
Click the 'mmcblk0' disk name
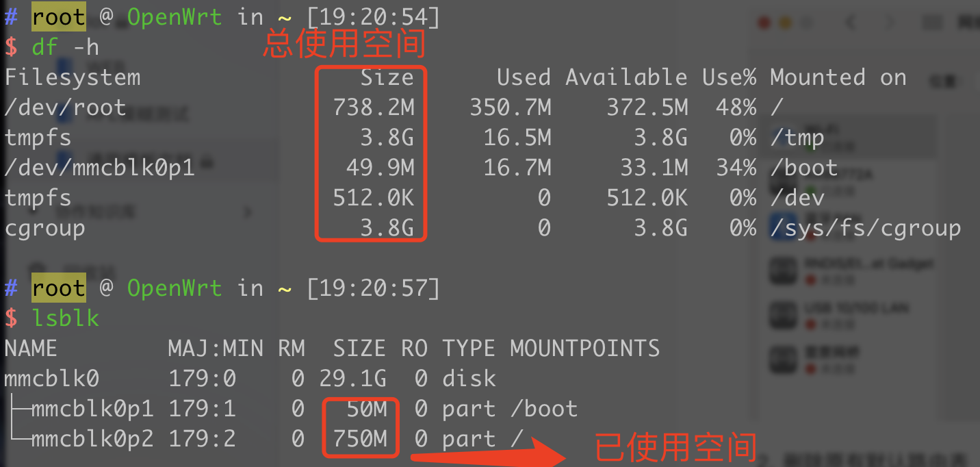(52, 379)
